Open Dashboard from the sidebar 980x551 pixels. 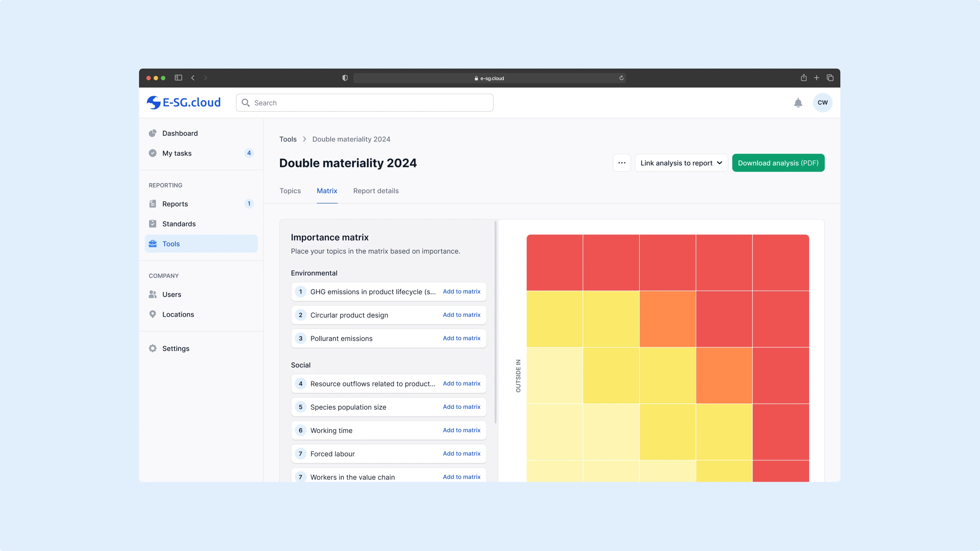coord(179,133)
